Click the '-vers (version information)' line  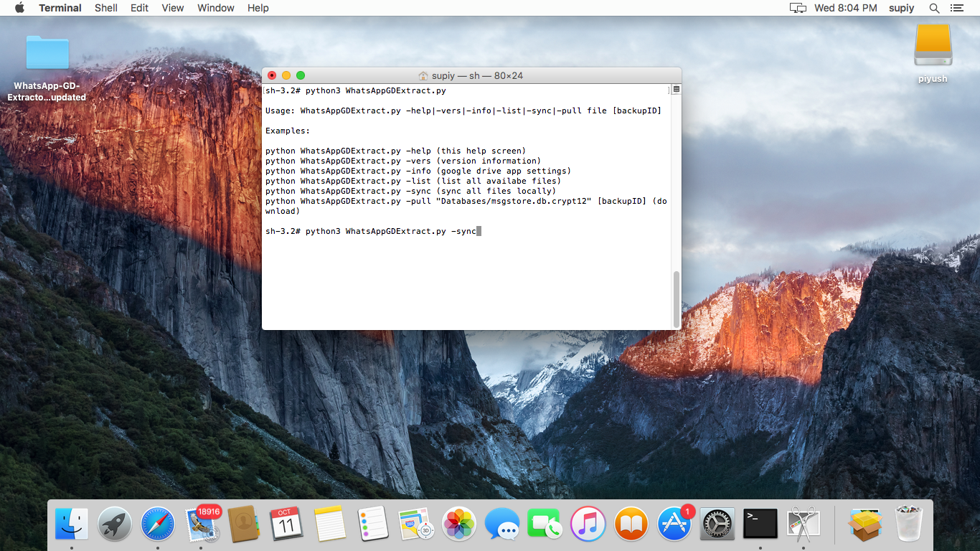click(x=403, y=161)
